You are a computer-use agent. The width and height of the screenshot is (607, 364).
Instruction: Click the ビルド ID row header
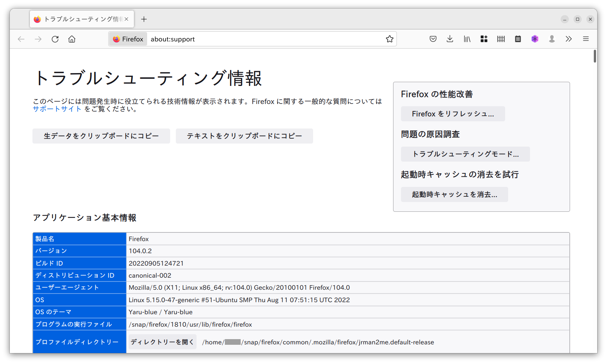[x=80, y=263]
